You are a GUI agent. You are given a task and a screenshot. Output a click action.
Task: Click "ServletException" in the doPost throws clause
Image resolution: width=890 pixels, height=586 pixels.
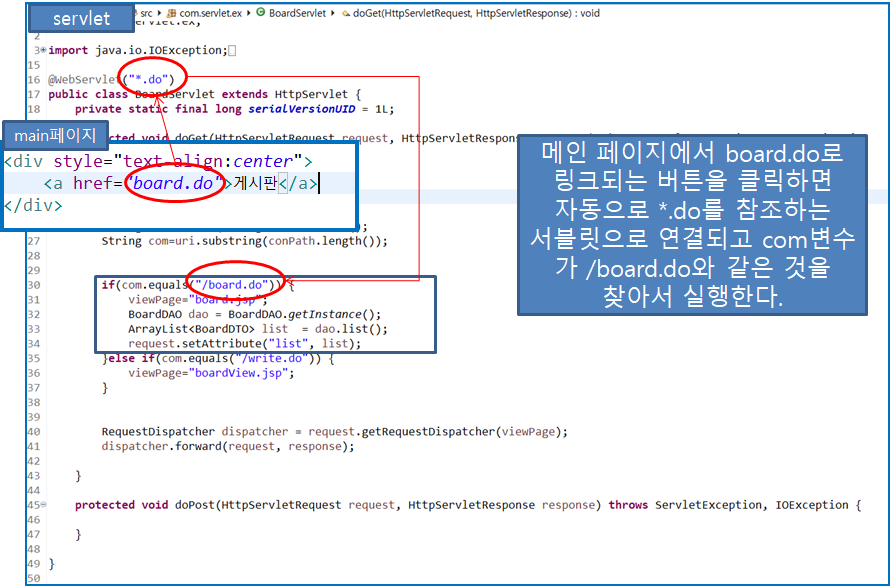[708, 505]
